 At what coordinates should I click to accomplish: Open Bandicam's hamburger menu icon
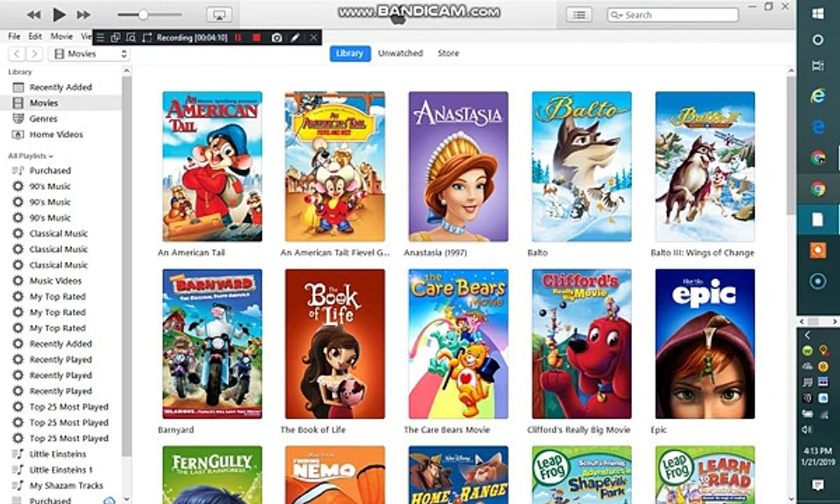click(x=100, y=38)
